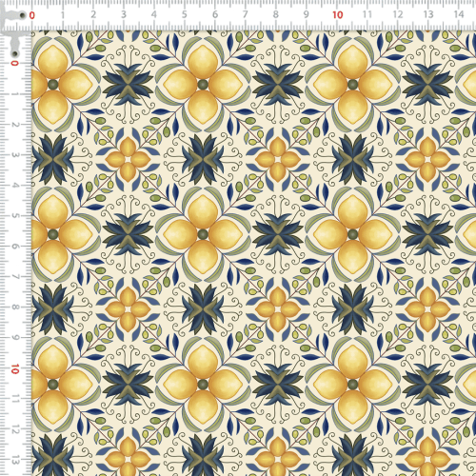476x476 pixels.
Task: Click the number 12 on the top ruler
Action: coord(398,14)
